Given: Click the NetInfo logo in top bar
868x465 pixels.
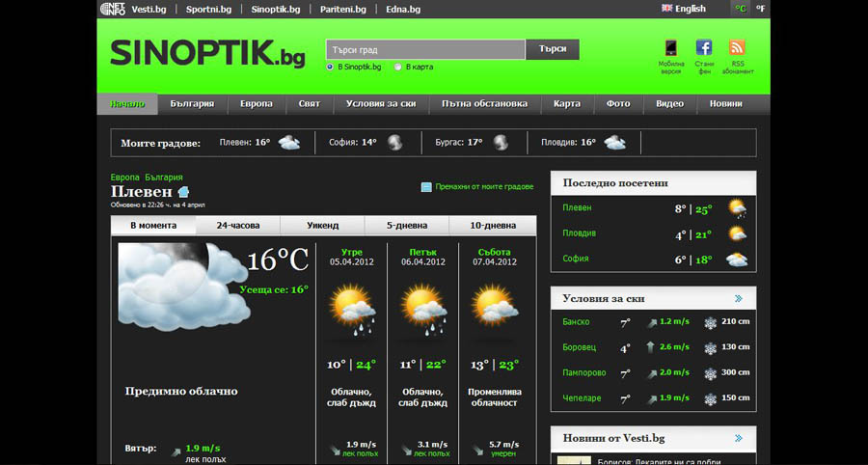Looking at the screenshot, I should (x=113, y=9).
